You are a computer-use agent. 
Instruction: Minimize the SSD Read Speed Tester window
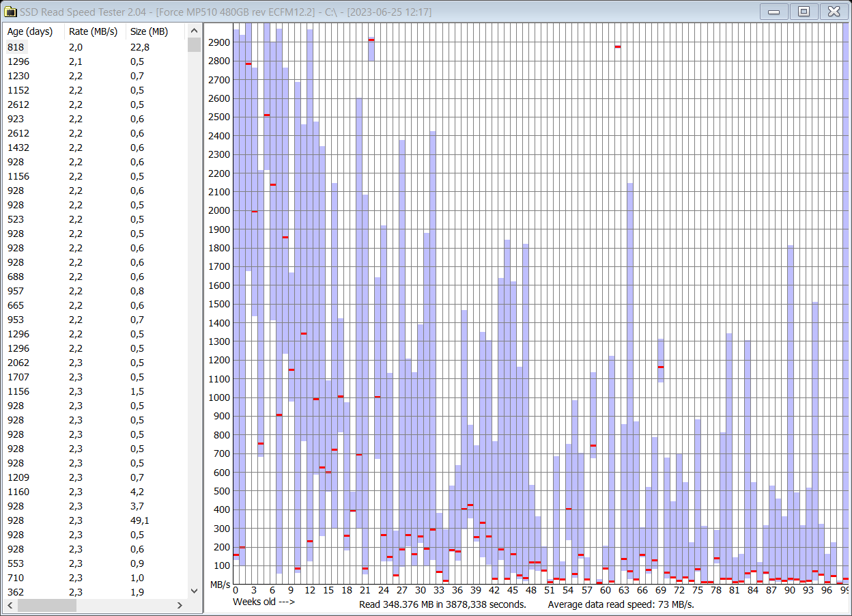click(x=773, y=11)
